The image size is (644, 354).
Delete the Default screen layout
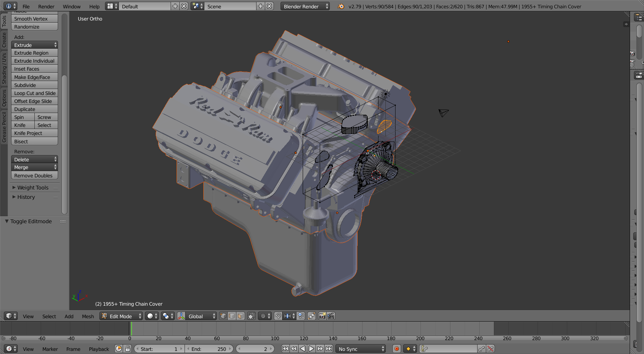pos(184,6)
